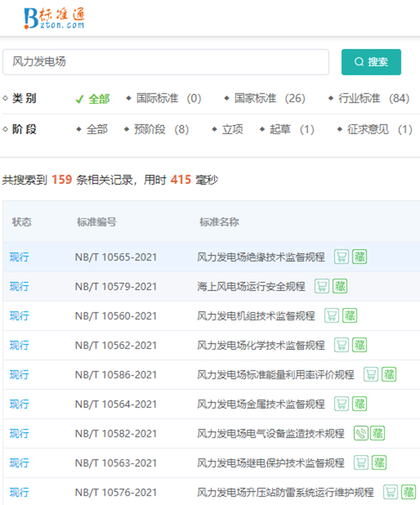The image size is (420, 505).
Task: Open standard title 海上风电场运行安全规程
Action: (x=251, y=286)
